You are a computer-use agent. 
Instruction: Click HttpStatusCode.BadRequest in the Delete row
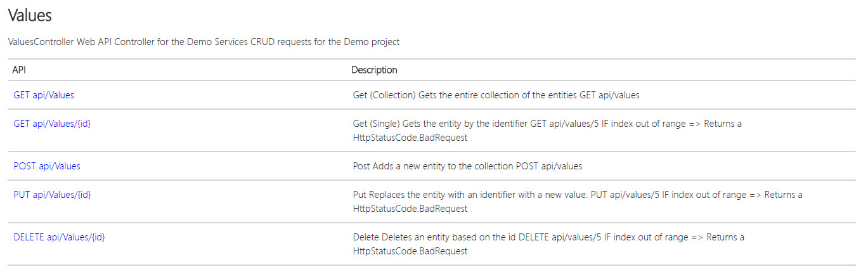[x=410, y=251]
